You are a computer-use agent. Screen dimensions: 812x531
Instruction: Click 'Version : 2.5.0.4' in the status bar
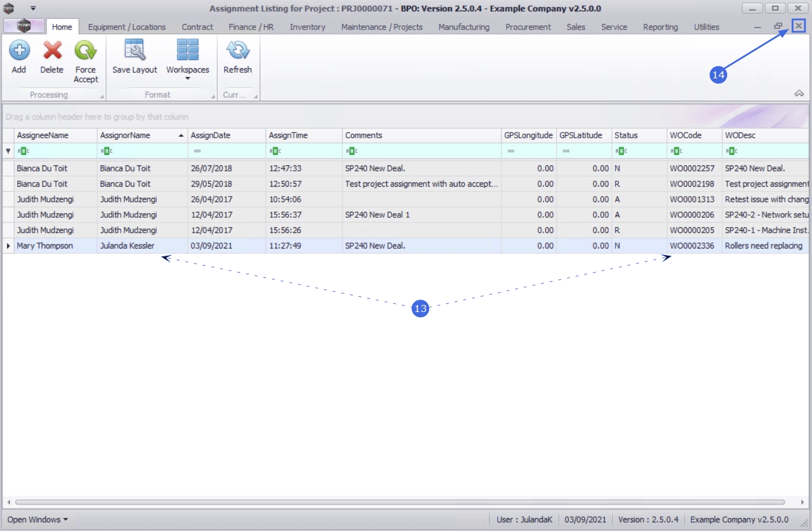(x=648, y=520)
